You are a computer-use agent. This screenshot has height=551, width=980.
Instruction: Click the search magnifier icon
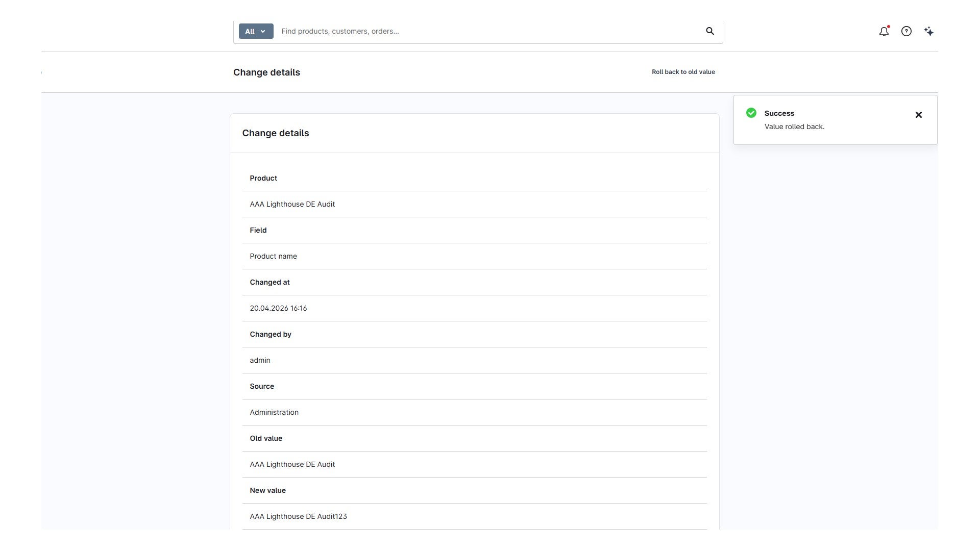click(x=710, y=31)
